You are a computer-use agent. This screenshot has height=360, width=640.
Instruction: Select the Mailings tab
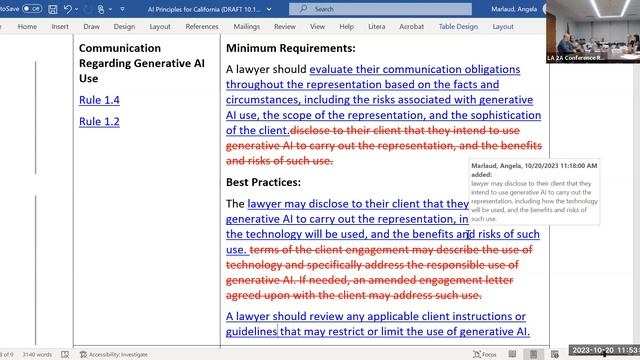point(247,27)
